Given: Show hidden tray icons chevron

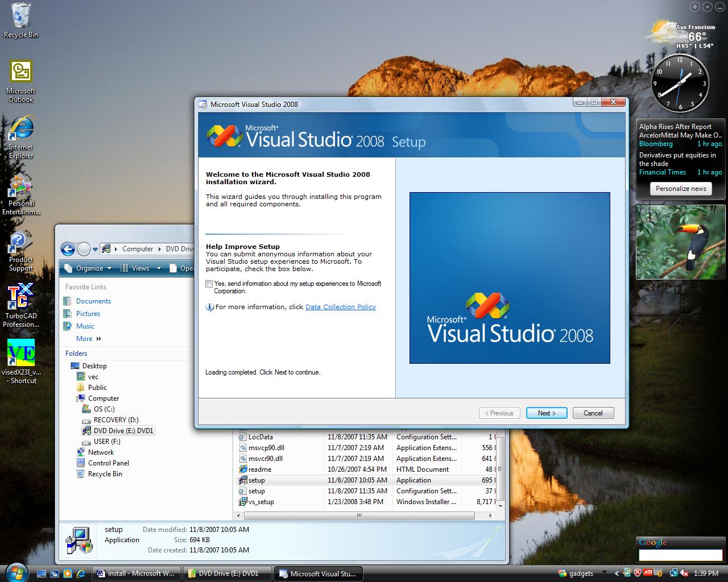Looking at the screenshot, I should (x=617, y=573).
